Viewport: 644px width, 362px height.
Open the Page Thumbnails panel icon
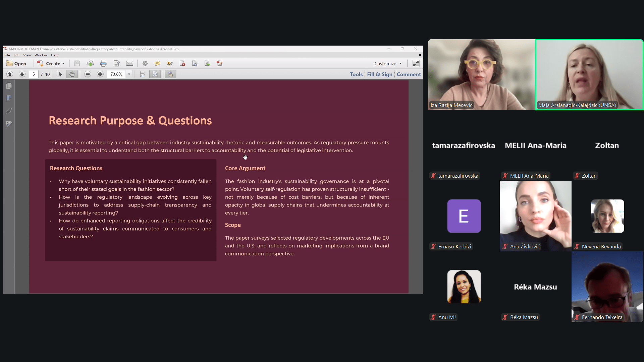coord(9,86)
